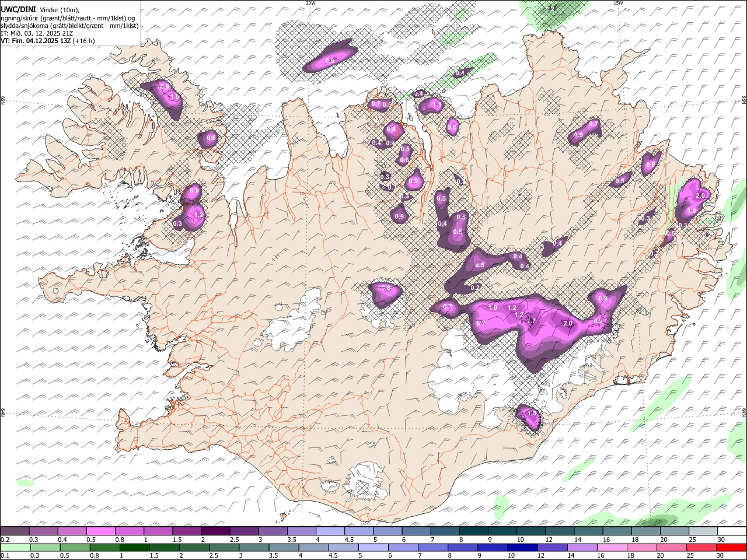Select violet swatch between 14 and 16, bottom legend
747x560 pixels.
pyautogui.click(x=582, y=548)
